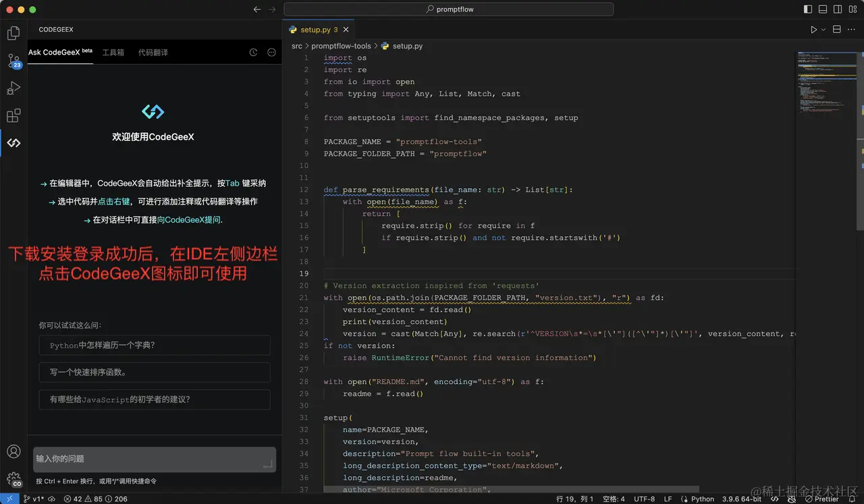Click the promptflow command center search box
This screenshot has width=864, height=504.
click(449, 9)
